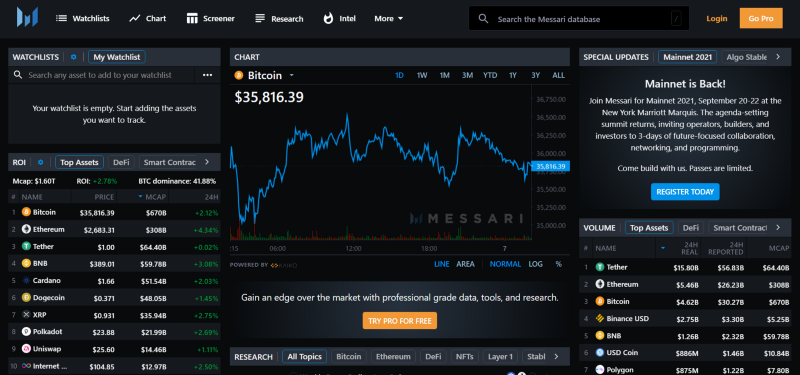Sort ROI table by MCAP column
Image resolution: width=800 pixels, height=375 pixels.
(x=153, y=197)
